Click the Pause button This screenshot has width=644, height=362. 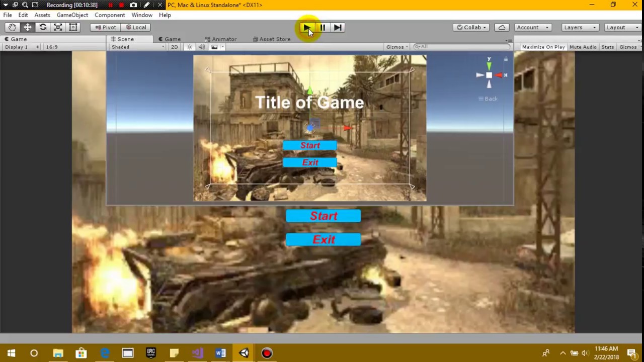(x=323, y=27)
